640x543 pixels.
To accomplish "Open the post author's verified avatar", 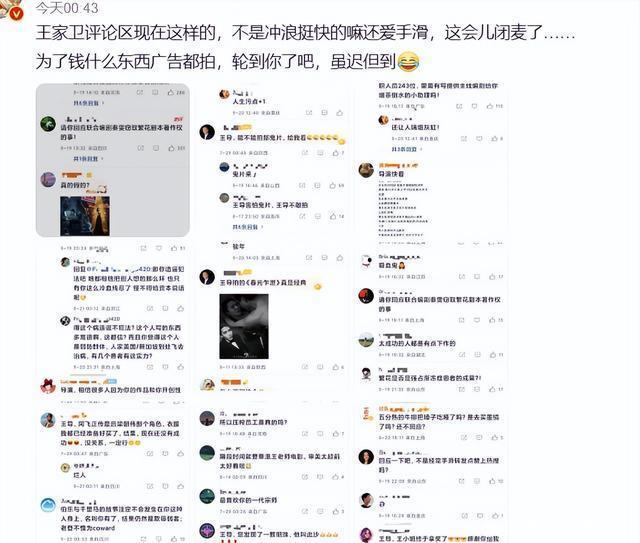I will [11, 10].
